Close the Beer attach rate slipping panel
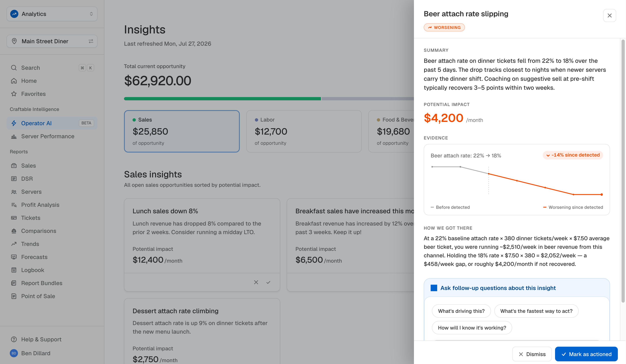The width and height of the screenshot is (626, 364). point(610,16)
